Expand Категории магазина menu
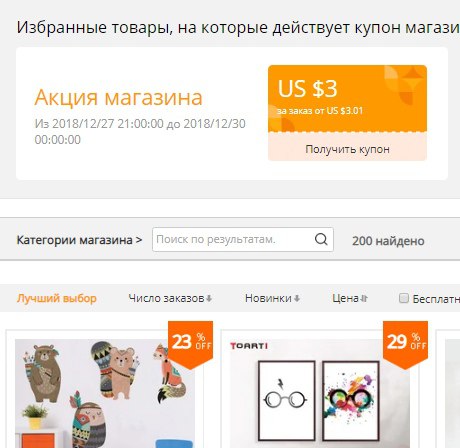 (x=79, y=240)
